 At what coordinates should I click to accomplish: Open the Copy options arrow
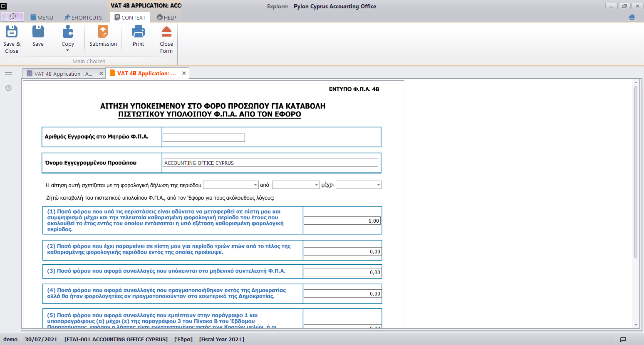[x=68, y=51]
